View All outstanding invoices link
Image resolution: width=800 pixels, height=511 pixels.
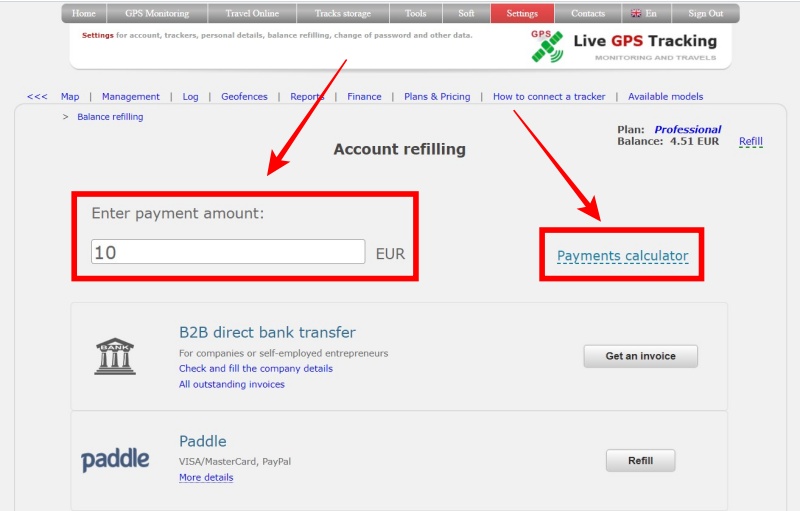click(x=232, y=385)
